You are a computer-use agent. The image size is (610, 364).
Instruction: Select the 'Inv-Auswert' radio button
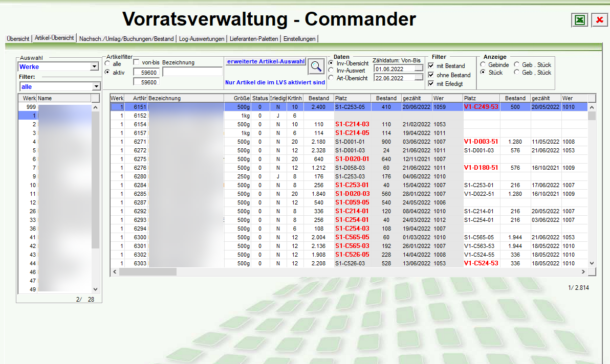(331, 71)
